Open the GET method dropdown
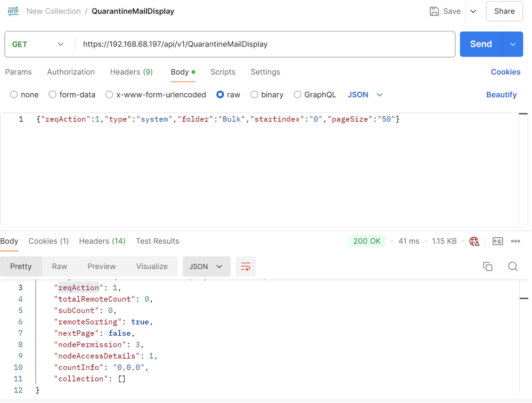The image size is (532, 403). coord(38,44)
